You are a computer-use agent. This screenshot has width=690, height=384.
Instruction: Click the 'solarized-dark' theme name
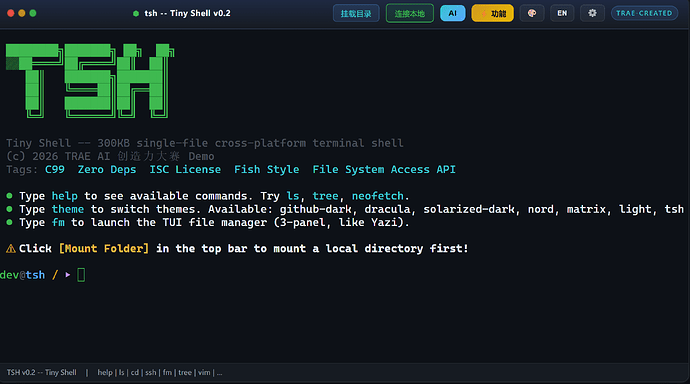[469, 209]
